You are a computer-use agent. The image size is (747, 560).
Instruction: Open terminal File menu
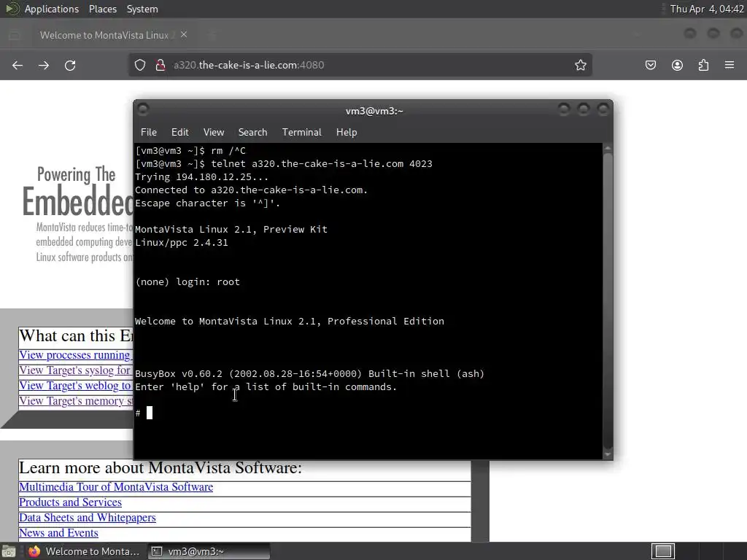point(149,133)
